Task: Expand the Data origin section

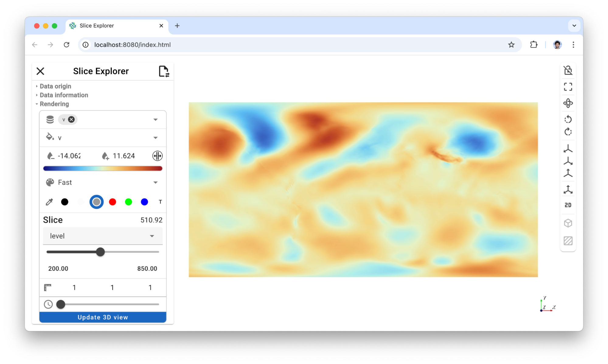Action: click(x=55, y=86)
